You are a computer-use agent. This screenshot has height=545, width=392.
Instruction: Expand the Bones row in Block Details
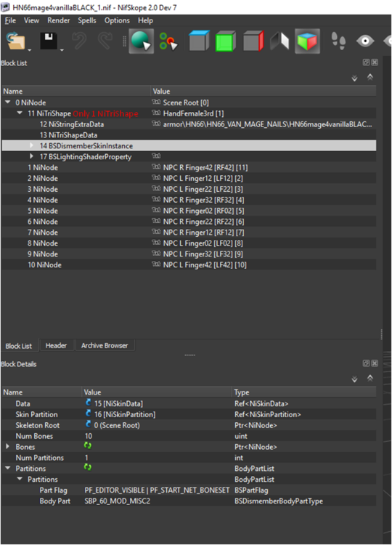[7, 446]
